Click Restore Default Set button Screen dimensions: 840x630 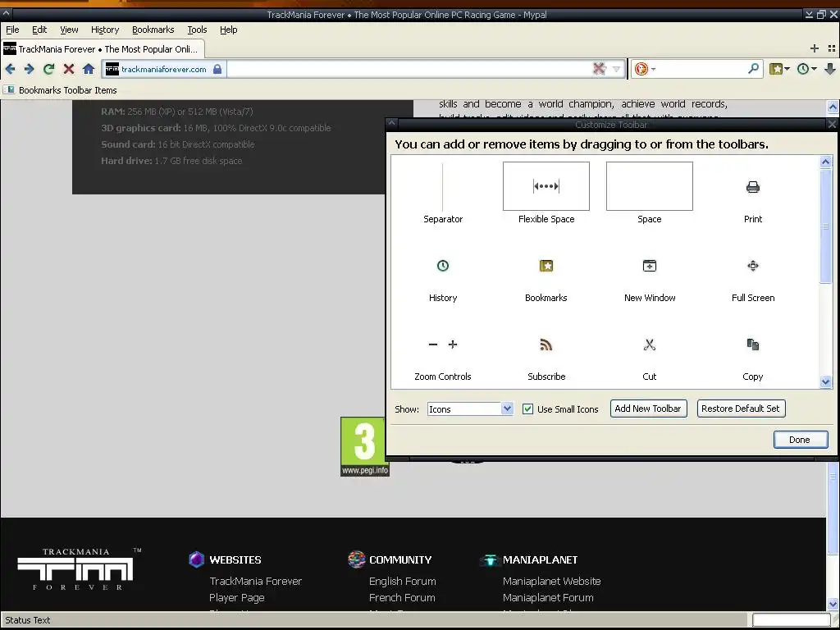[x=741, y=409]
